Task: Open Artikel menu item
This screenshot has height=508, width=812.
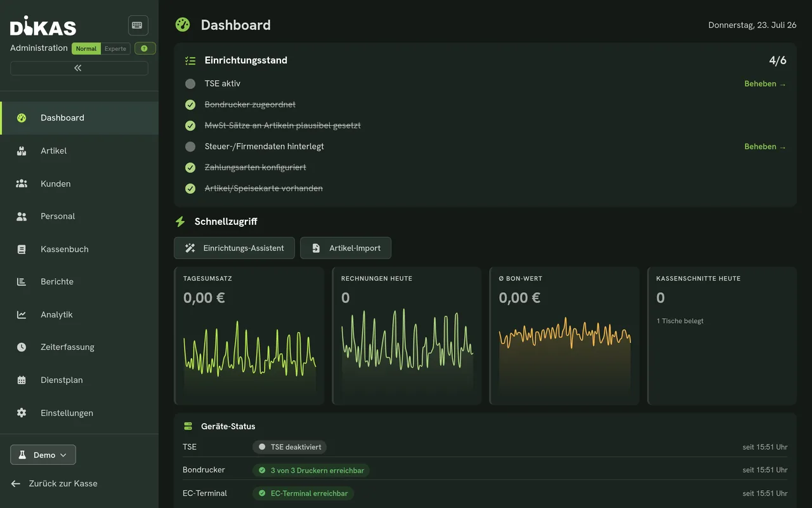Action: tap(79, 151)
